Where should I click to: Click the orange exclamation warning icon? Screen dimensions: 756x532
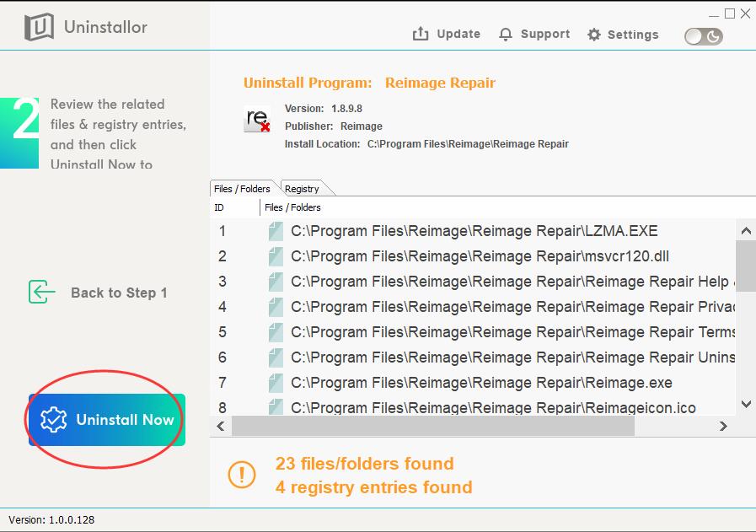point(242,475)
